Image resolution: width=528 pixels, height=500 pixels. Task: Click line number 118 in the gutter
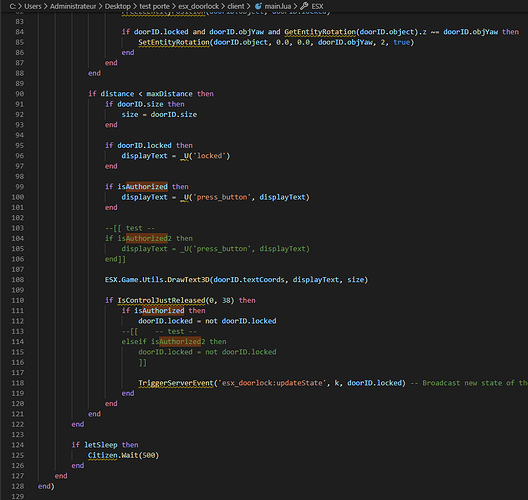[x=18, y=383]
